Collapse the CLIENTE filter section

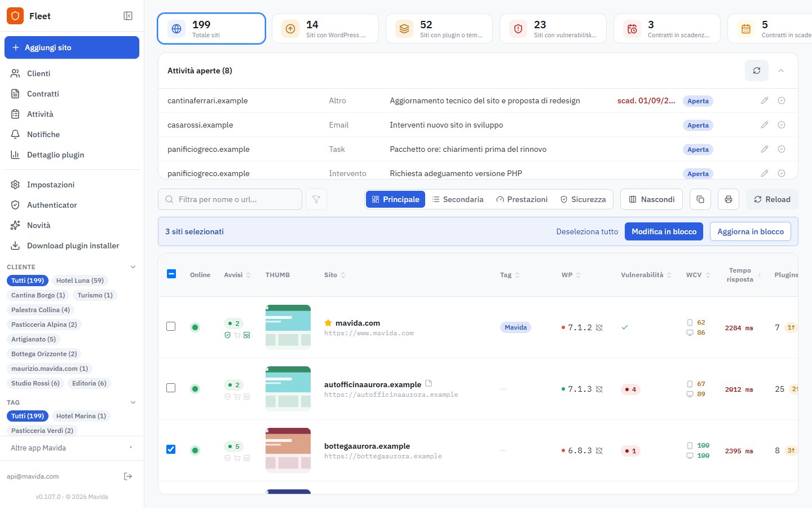[133, 267]
